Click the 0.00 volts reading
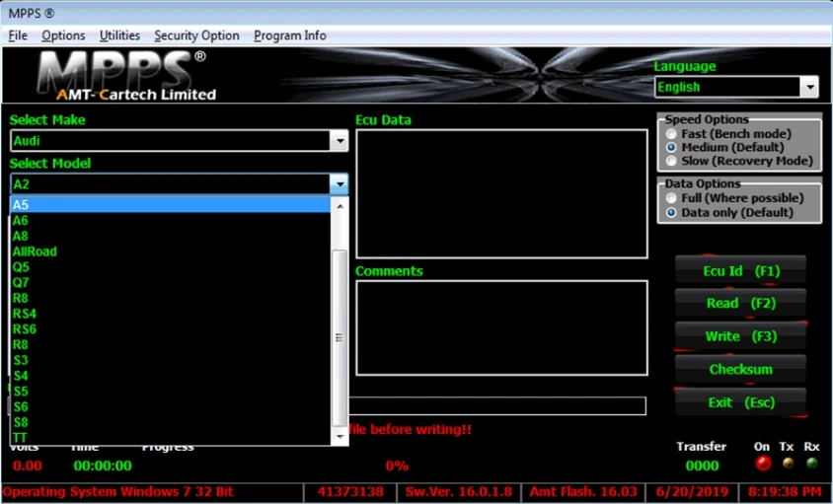 (x=28, y=466)
